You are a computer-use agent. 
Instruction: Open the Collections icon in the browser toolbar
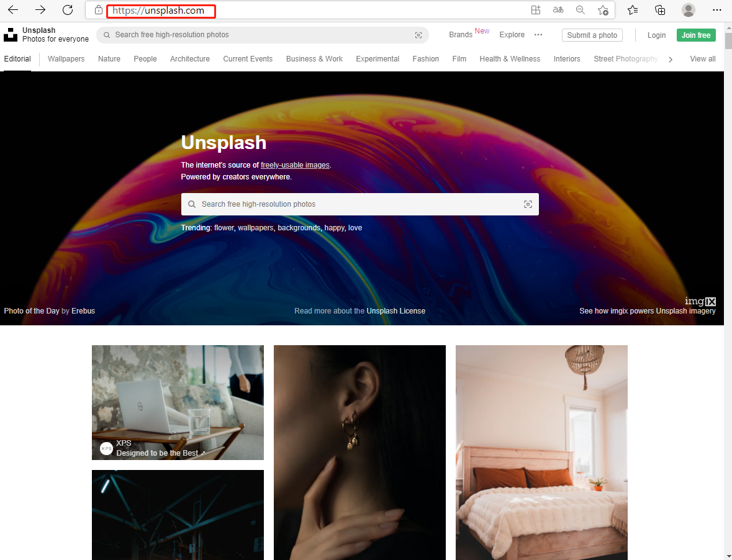click(x=660, y=10)
